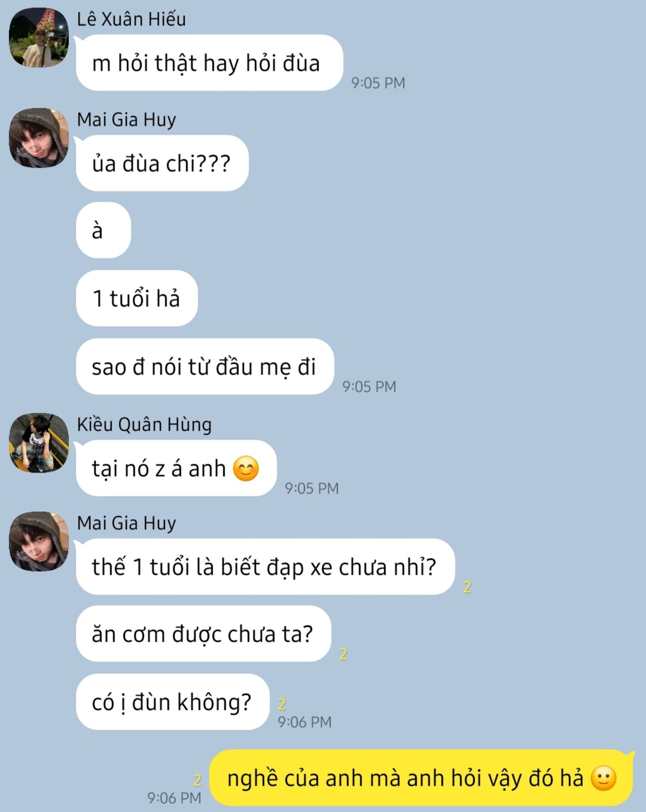Select the message 'thế 1 tuổi là biết đạp xe chưa nhỉ?'
This screenshot has height=812, width=646.
click(265, 567)
